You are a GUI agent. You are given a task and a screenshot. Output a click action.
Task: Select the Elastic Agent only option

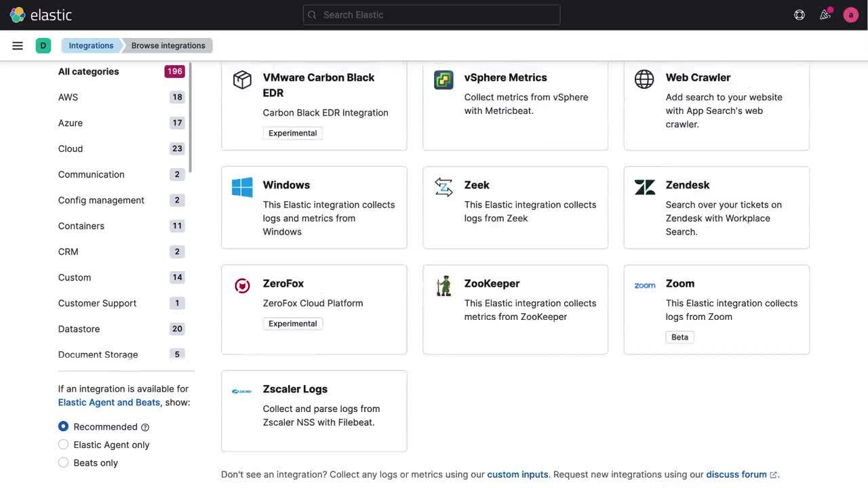[63, 445]
